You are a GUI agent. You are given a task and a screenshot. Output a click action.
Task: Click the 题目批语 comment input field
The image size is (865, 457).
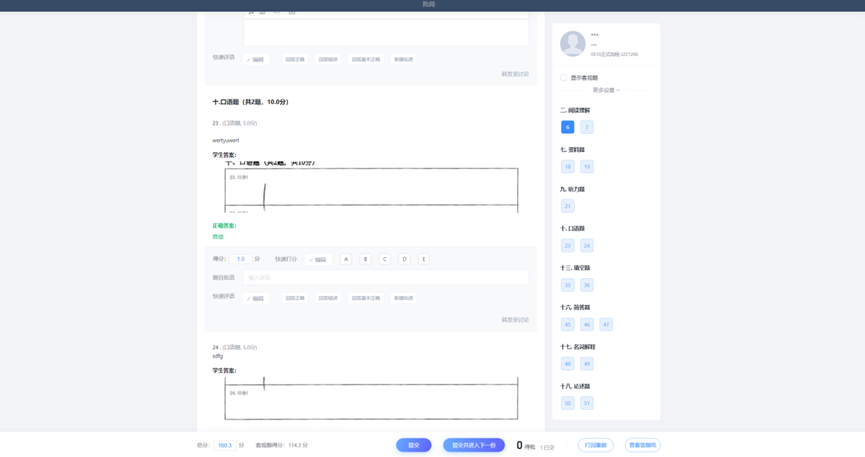[x=385, y=278]
